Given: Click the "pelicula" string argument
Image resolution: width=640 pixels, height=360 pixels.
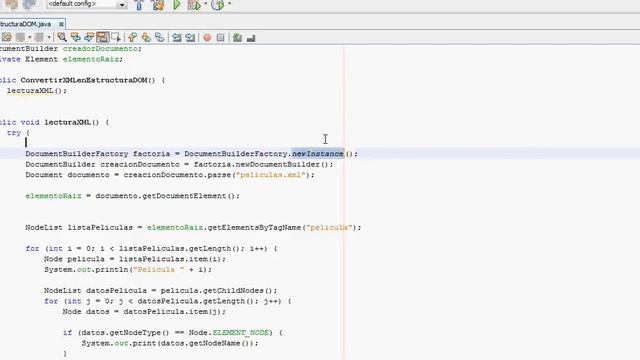Looking at the screenshot, I should tap(329, 227).
